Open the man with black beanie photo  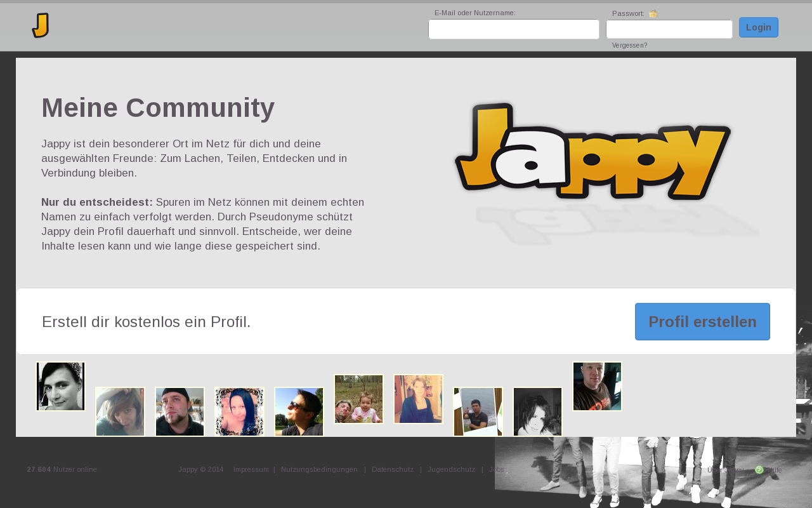tap(180, 412)
